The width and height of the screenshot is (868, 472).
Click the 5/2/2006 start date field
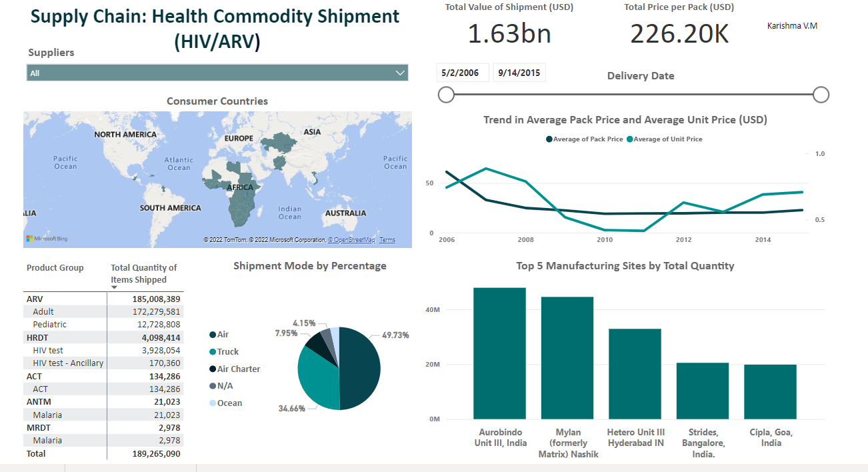[x=462, y=72]
